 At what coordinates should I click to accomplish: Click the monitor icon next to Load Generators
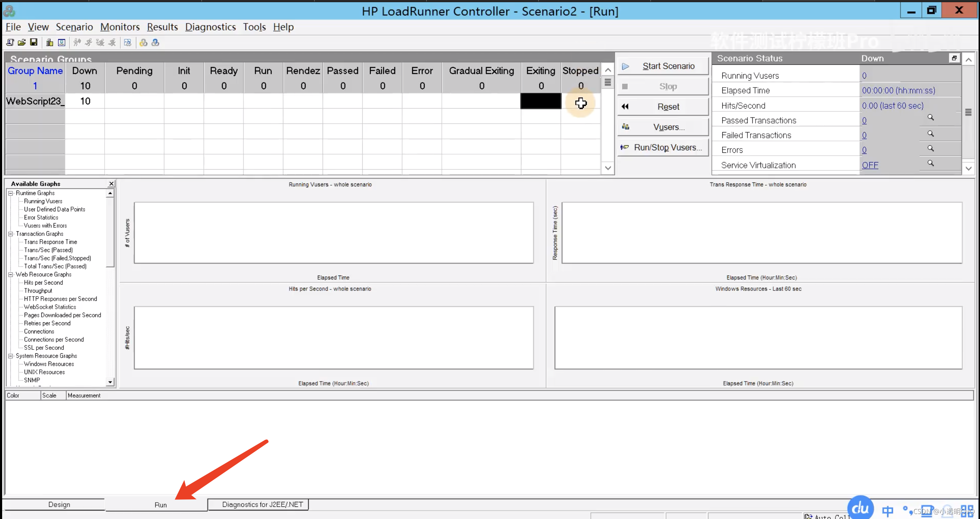[x=61, y=42]
